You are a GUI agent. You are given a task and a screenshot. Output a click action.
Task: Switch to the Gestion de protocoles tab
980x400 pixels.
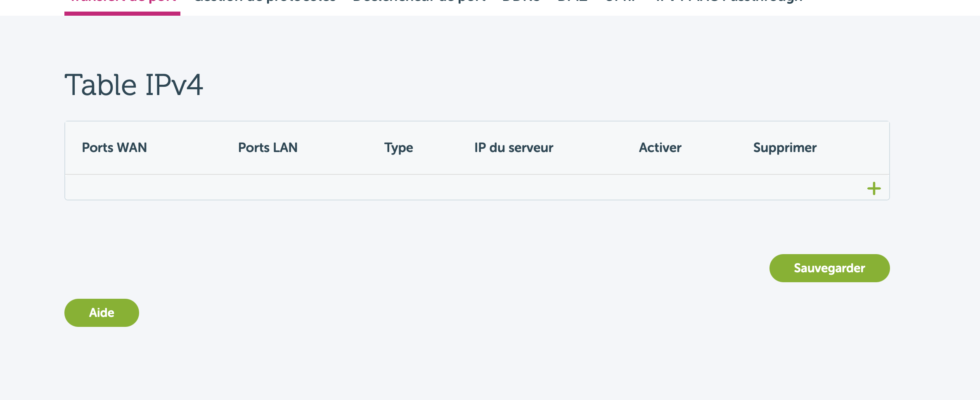(265, 2)
